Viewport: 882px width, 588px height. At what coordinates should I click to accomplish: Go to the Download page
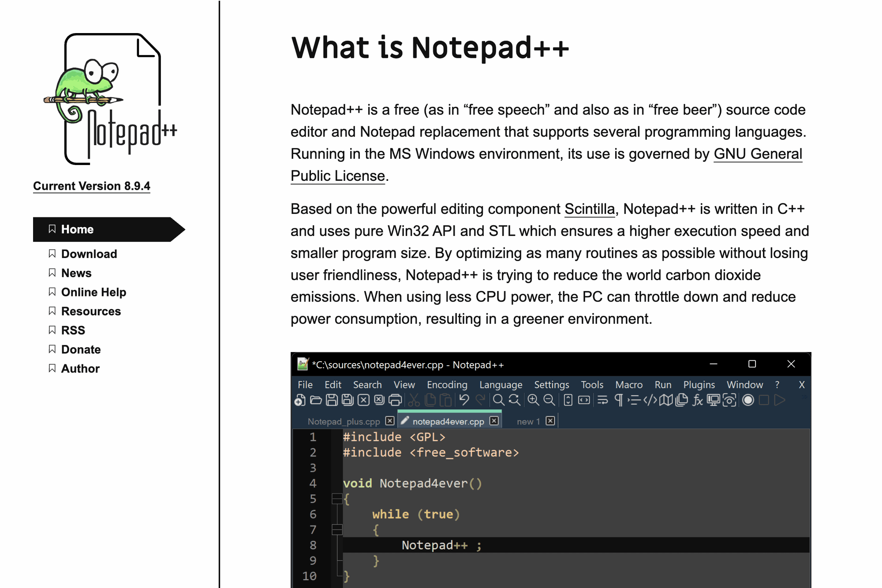(x=89, y=254)
